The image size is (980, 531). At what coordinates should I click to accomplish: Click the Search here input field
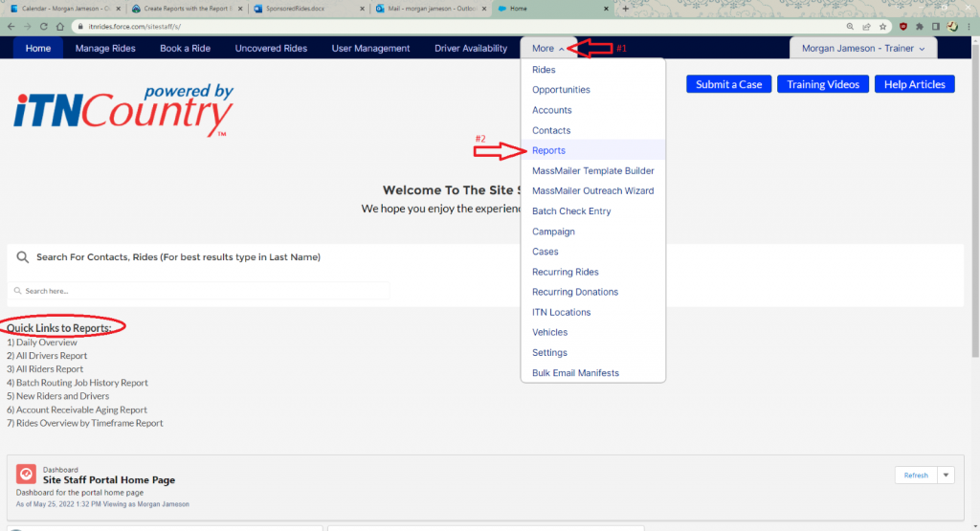pos(201,291)
